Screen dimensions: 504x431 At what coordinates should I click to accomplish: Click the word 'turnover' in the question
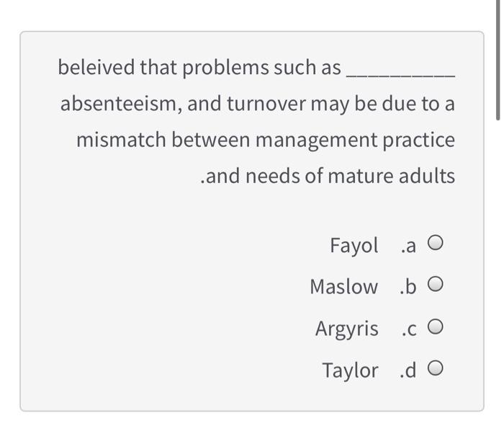coord(266,104)
